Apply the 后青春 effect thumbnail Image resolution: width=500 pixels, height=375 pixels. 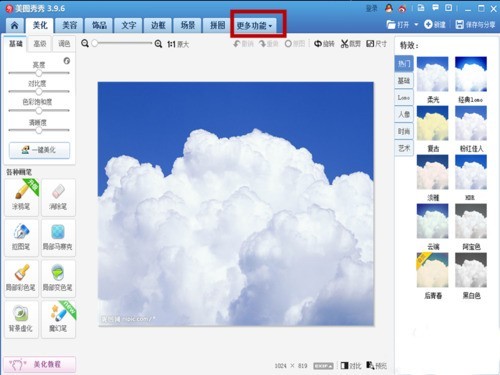click(433, 270)
